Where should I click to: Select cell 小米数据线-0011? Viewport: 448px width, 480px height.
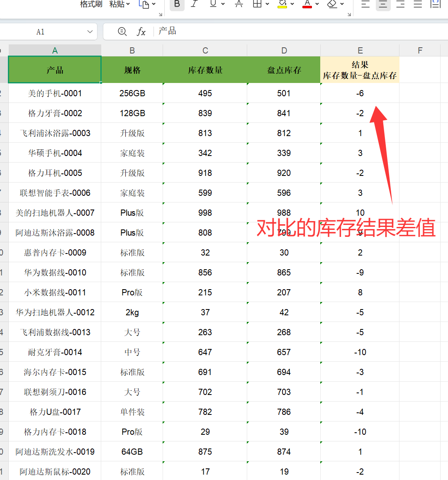[55, 292]
